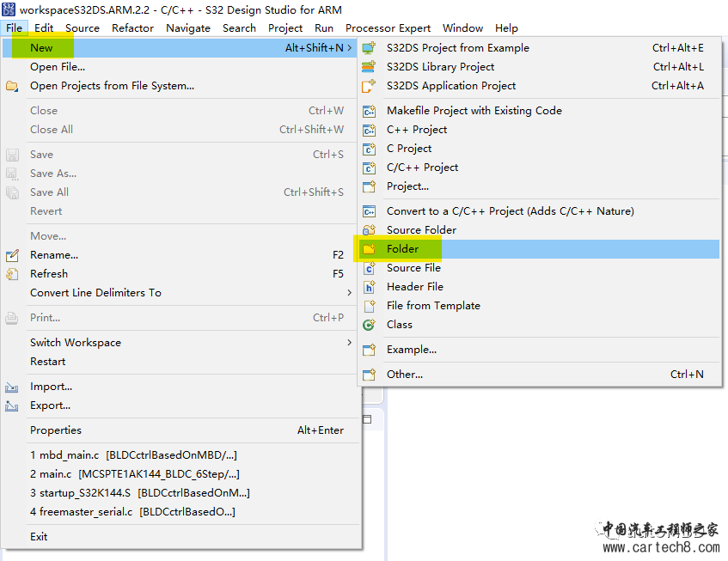Click the yellow Folder icon

point(369,249)
